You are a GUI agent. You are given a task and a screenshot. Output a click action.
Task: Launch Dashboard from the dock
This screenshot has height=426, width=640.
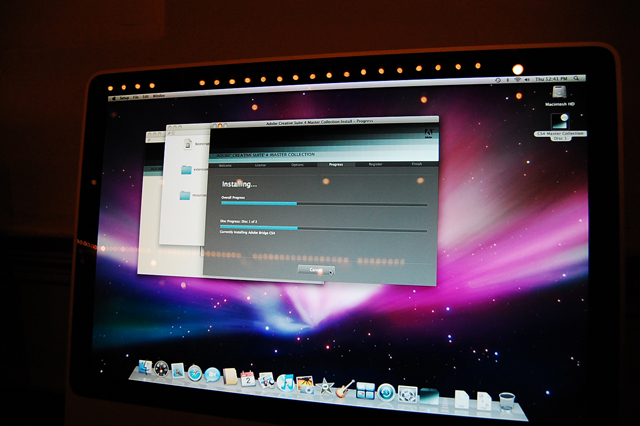tap(163, 371)
